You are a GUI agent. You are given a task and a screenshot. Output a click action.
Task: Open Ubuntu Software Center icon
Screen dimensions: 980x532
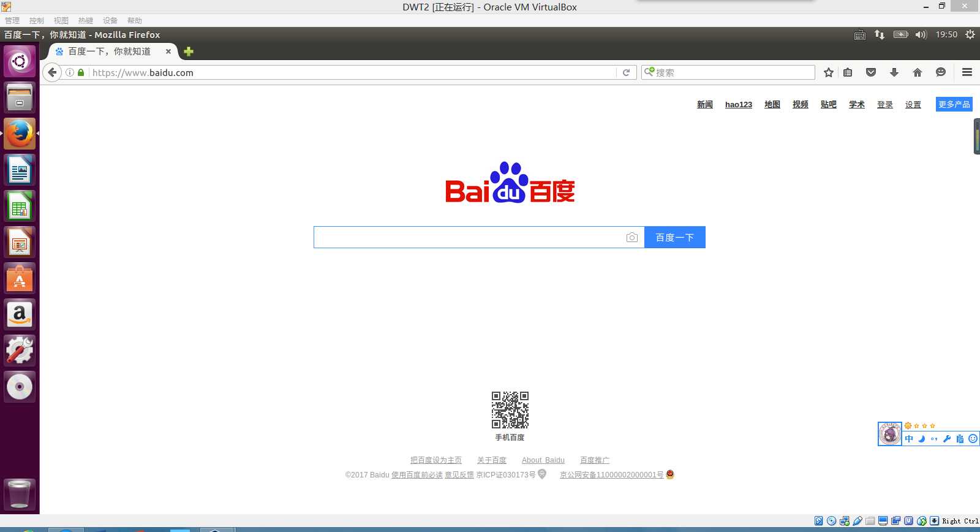pos(20,278)
